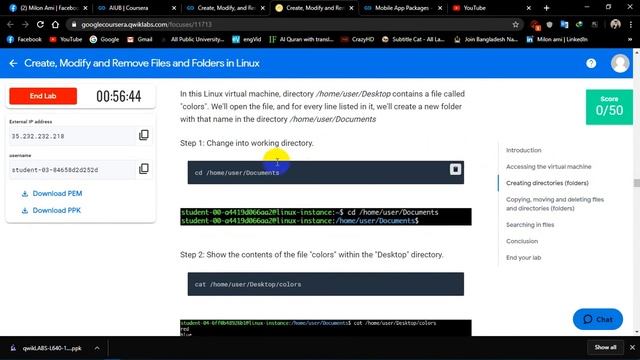This screenshot has width=640, height=360.
Task: Close the Facebook Milon Ami tab
Action: [85, 8]
